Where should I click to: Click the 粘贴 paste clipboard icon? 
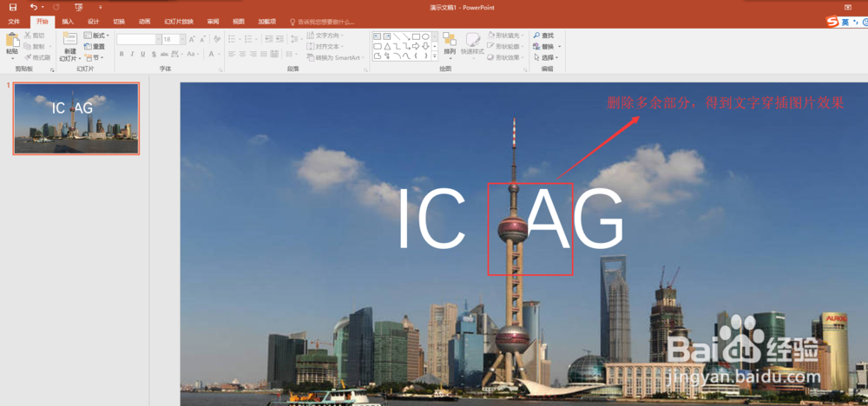13,42
